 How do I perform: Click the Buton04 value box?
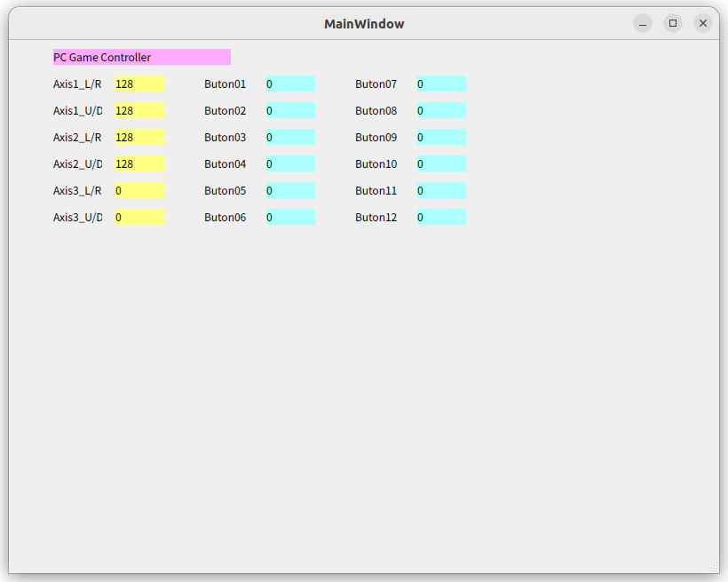(289, 163)
